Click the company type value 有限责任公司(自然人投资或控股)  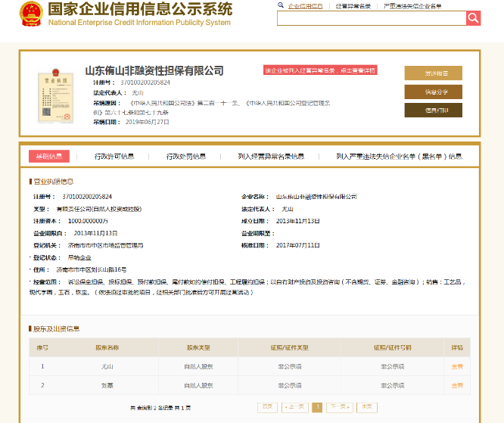[x=99, y=210]
